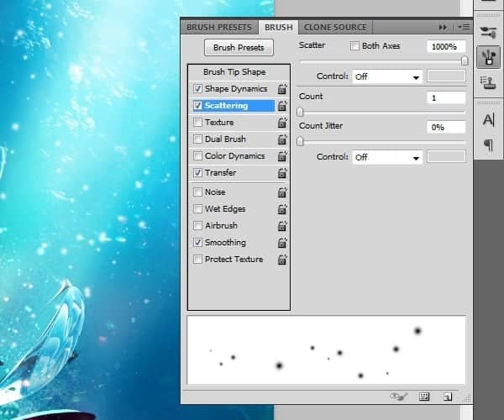The width and height of the screenshot is (504, 420).
Task: Click the Scatter slider handle
Action: tap(465, 60)
